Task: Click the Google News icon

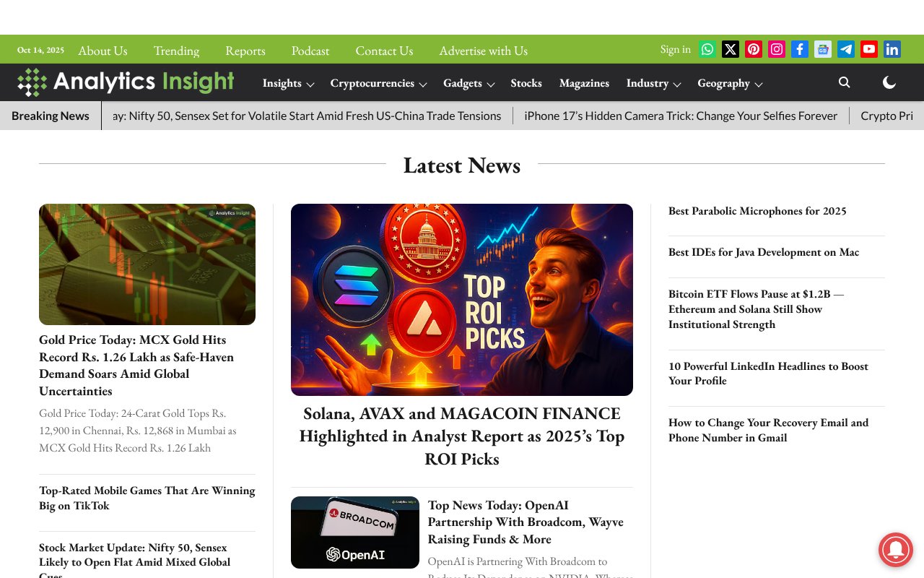Action: coord(823,49)
